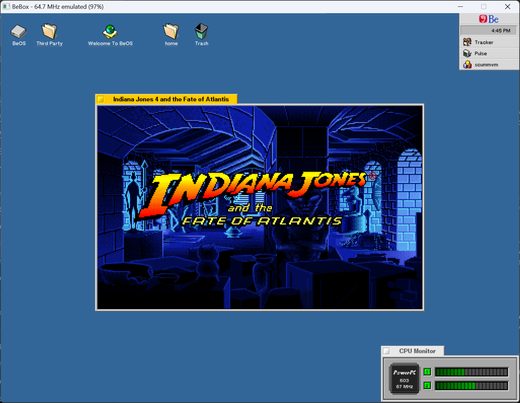The image size is (520, 403).
Task: Minimize the BeBox emulator host window
Action: click(x=460, y=7)
